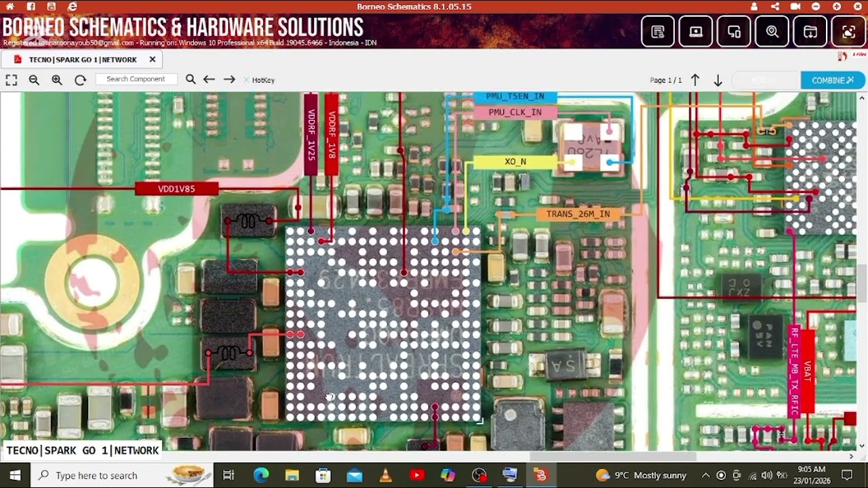Click the browser 'e' icon in title bar
Image resolution: width=868 pixels, height=488 pixels.
(73, 6)
